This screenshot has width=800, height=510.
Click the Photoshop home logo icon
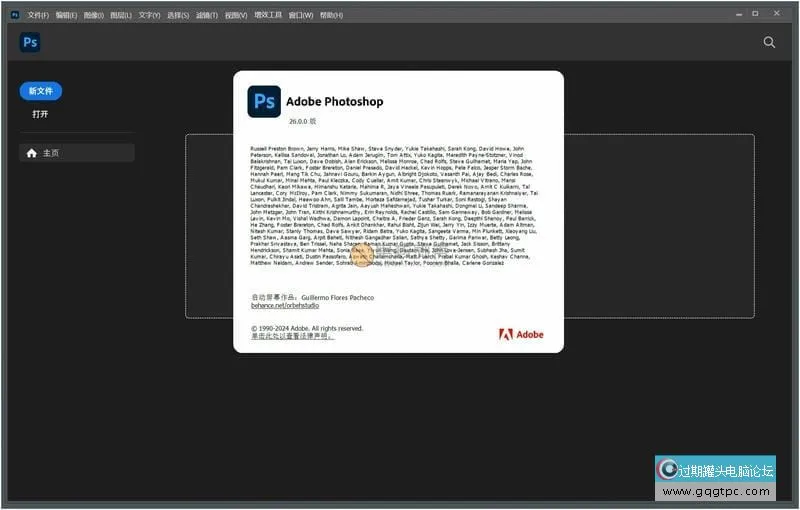[x=30, y=42]
